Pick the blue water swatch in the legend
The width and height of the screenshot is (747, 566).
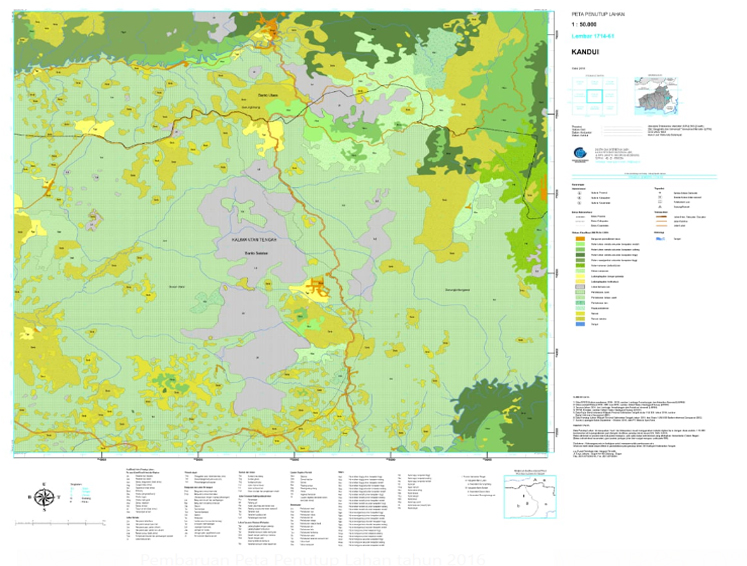pos(661,239)
